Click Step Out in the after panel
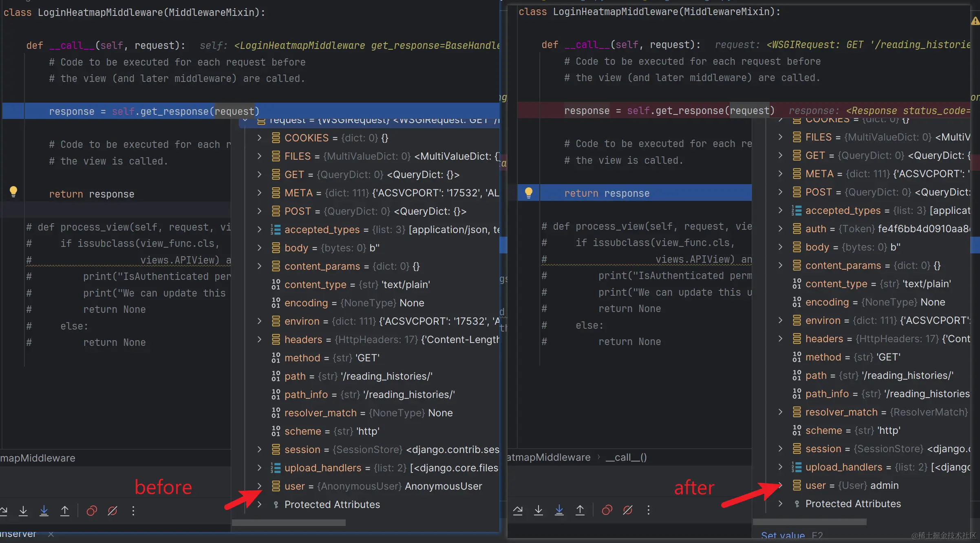 580,510
